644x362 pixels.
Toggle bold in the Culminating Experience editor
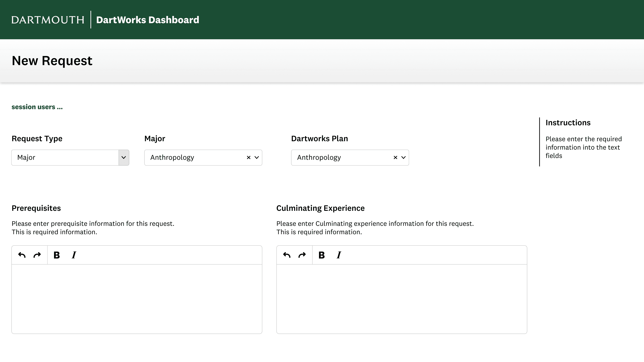point(321,255)
